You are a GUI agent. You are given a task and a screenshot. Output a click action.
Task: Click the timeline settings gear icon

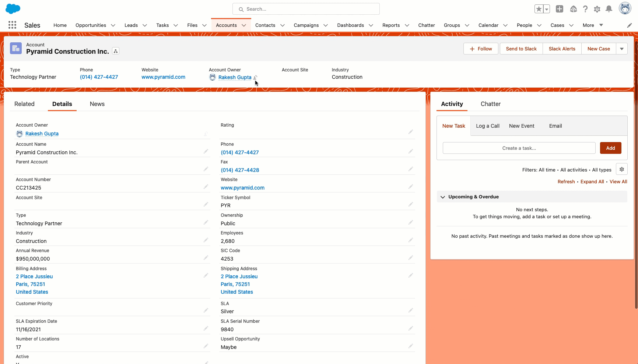pos(622,169)
